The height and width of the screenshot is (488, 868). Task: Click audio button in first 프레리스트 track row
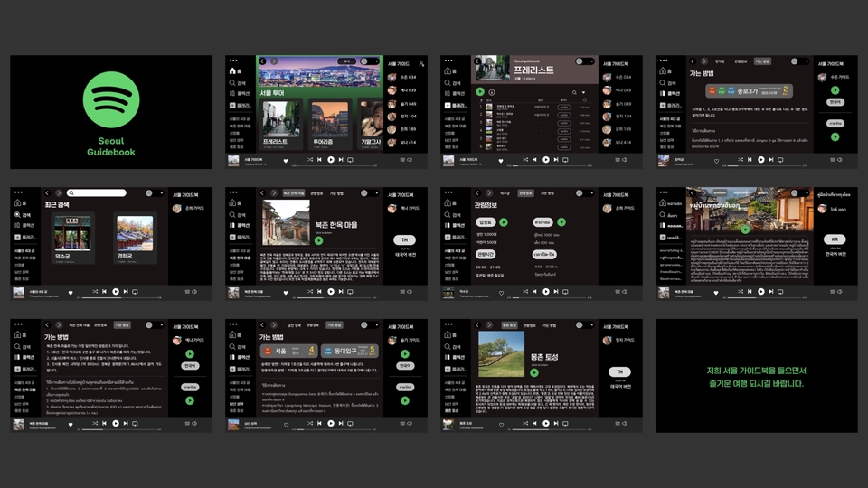point(563,108)
